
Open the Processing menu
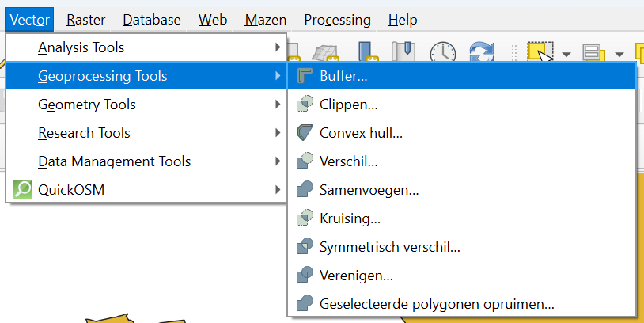[x=337, y=20]
